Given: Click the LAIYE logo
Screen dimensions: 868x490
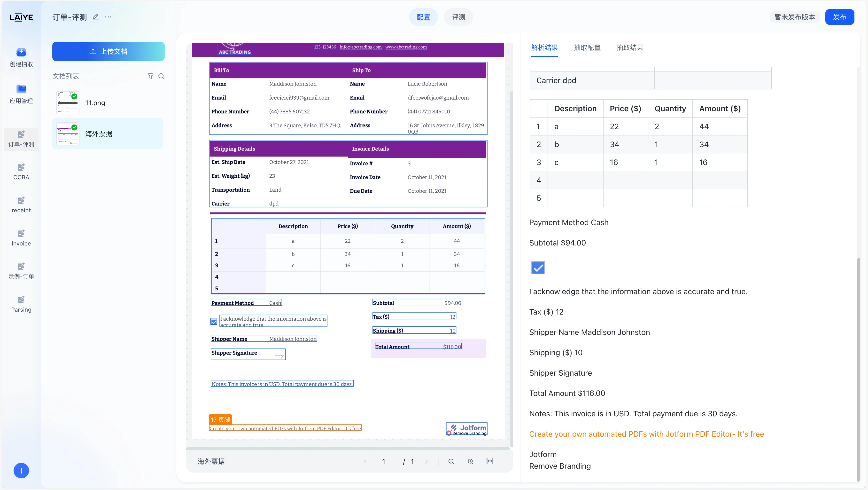Looking at the screenshot, I should tap(21, 17).
